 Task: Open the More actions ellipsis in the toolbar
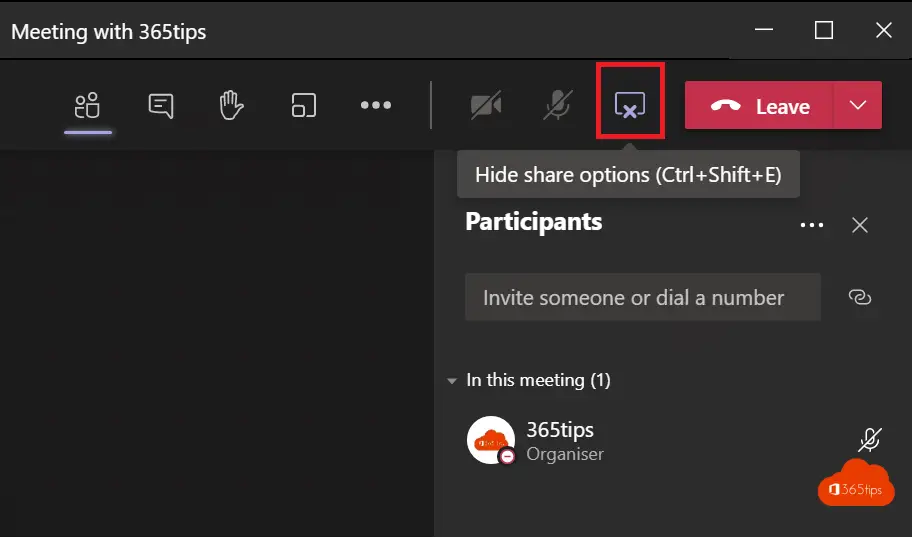click(376, 105)
